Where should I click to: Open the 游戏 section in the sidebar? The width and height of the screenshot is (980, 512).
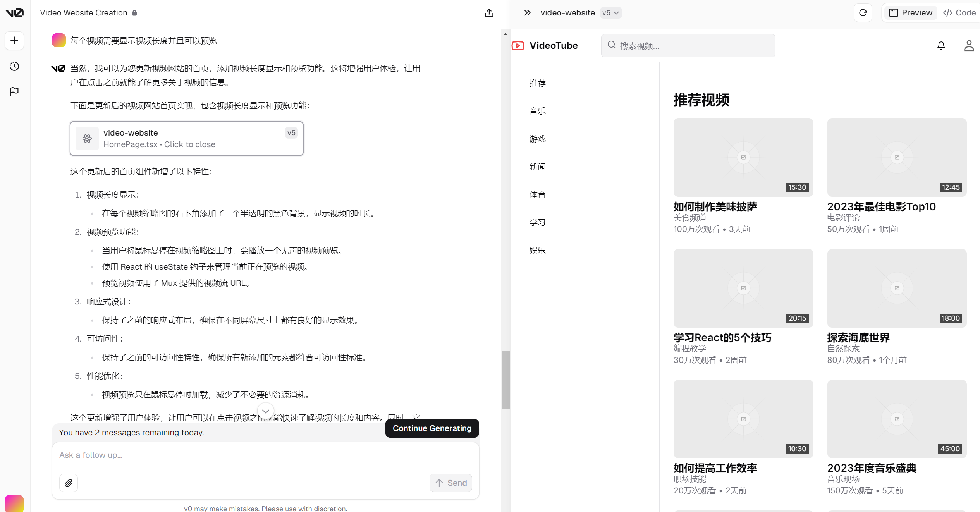[538, 139]
